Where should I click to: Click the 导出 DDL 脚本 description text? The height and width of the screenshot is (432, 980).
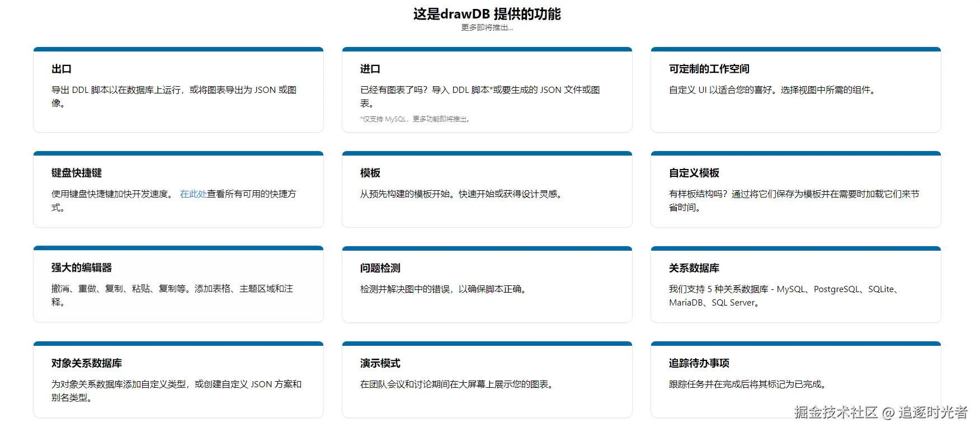coord(174,96)
